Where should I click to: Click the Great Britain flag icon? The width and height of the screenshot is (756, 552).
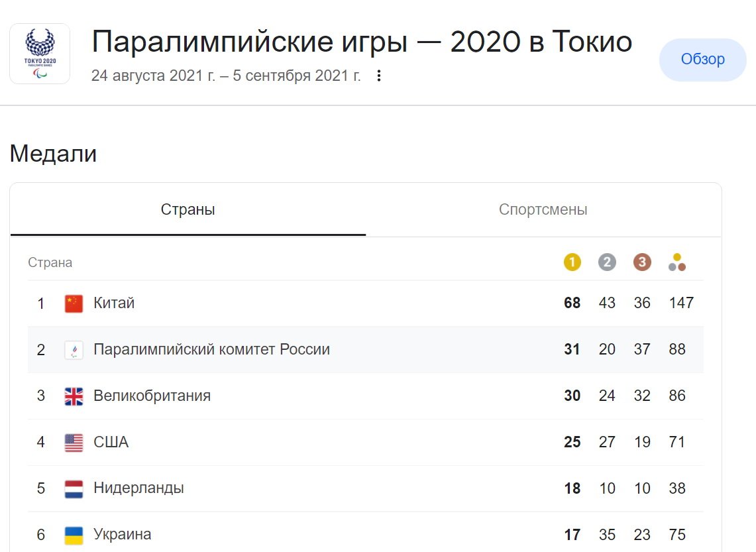(74, 396)
